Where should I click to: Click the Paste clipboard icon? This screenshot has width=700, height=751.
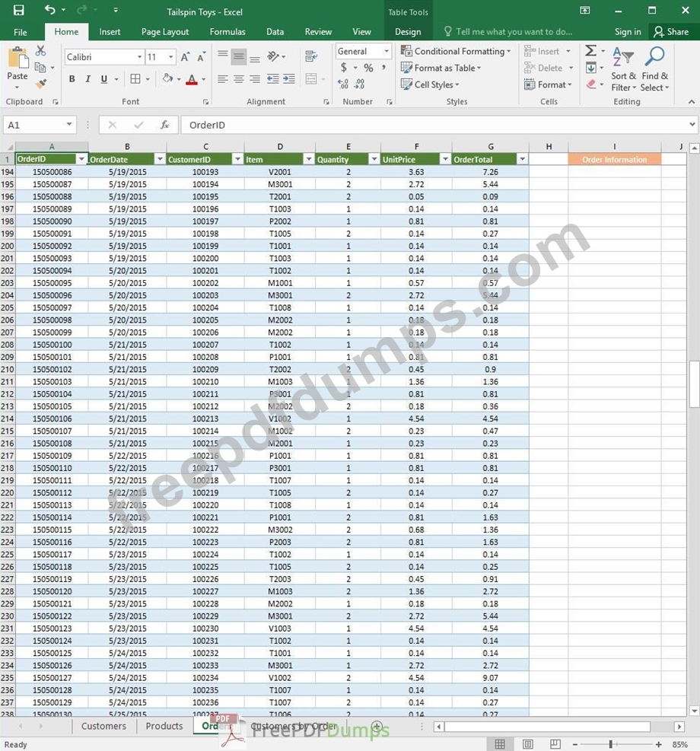click(17, 59)
